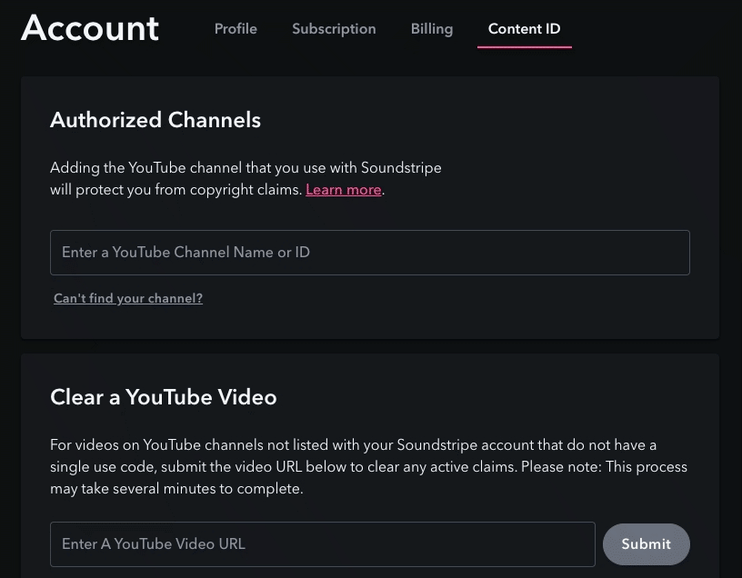Go to the Billing tab
This screenshot has height=578, width=742.
click(x=431, y=29)
